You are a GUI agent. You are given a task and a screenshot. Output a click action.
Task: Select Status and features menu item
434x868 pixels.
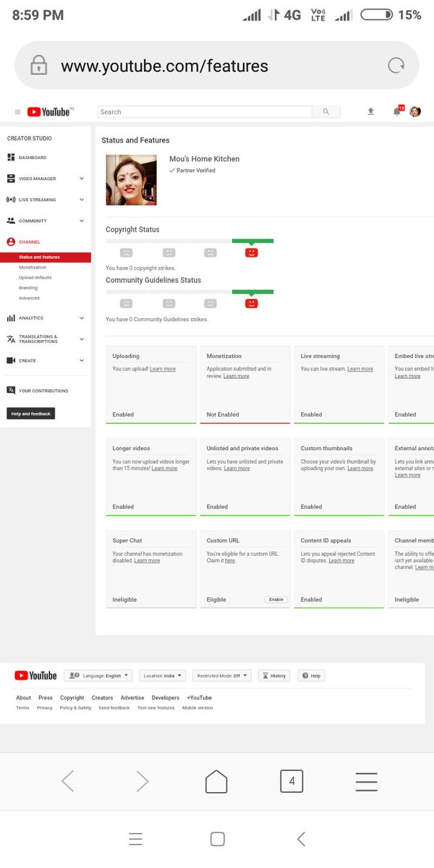46,257
